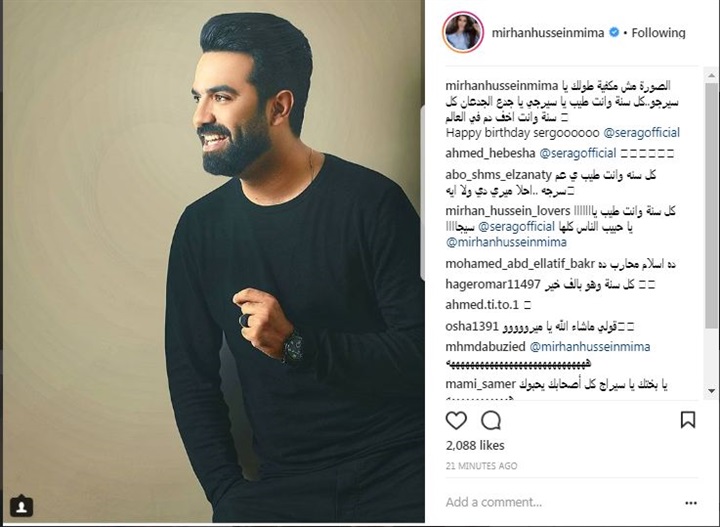Open commenter mohamed_abd_ellatif_bakr's profile
The width and height of the screenshot is (720, 527).
(520, 264)
